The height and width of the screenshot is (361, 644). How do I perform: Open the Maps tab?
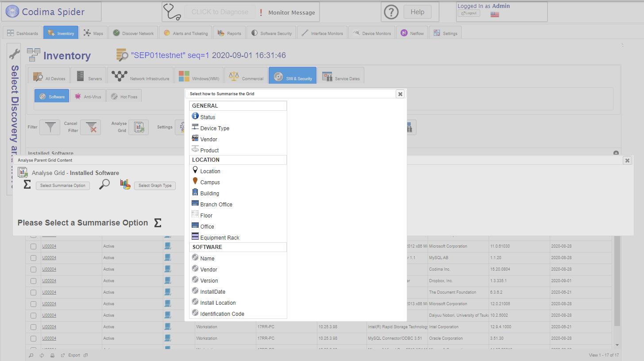tap(93, 33)
